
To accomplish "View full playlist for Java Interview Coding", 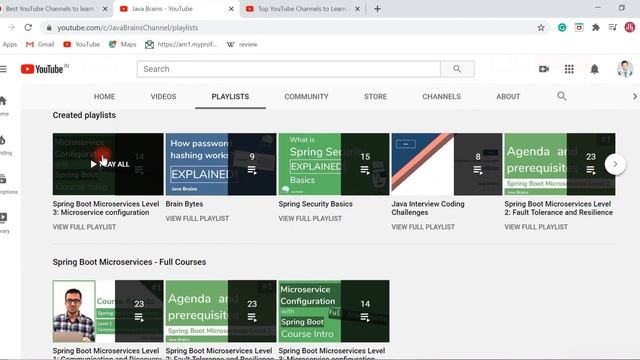I will tap(423, 227).
